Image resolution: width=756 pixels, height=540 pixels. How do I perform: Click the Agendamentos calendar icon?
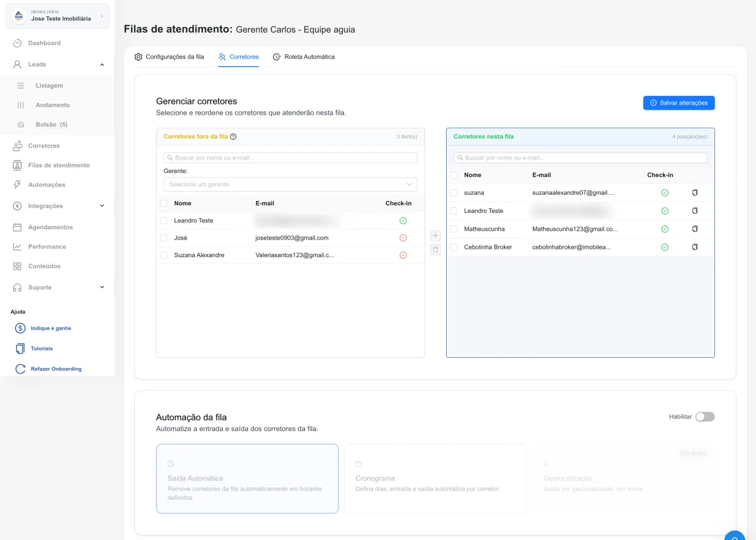[18, 227]
